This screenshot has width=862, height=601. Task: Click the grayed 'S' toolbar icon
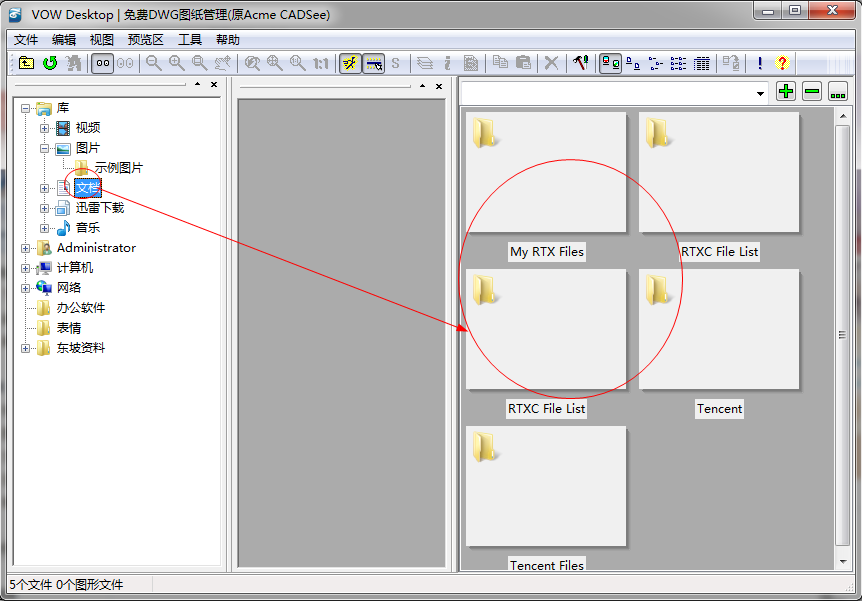click(x=395, y=63)
